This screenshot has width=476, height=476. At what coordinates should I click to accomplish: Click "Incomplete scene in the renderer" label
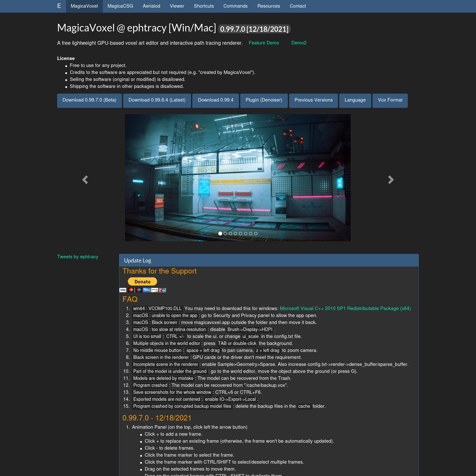(x=166, y=364)
